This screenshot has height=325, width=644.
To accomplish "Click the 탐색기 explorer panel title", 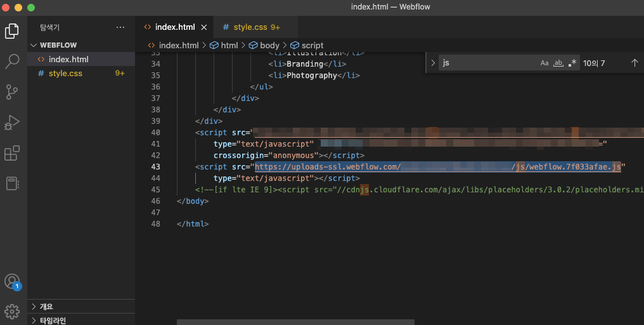I will (49, 27).
